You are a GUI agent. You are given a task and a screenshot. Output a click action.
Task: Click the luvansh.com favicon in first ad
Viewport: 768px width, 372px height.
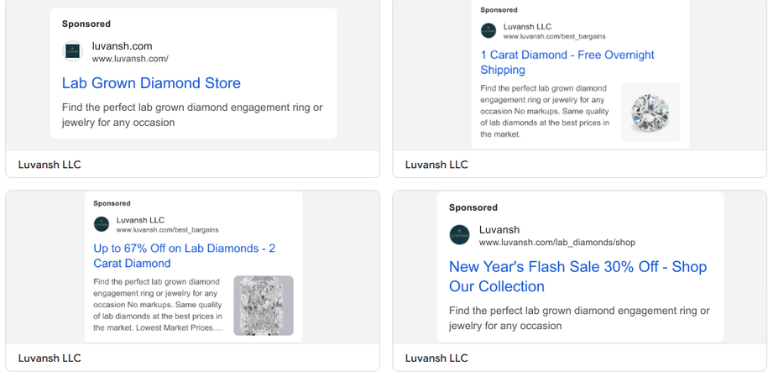pyautogui.click(x=72, y=51)
